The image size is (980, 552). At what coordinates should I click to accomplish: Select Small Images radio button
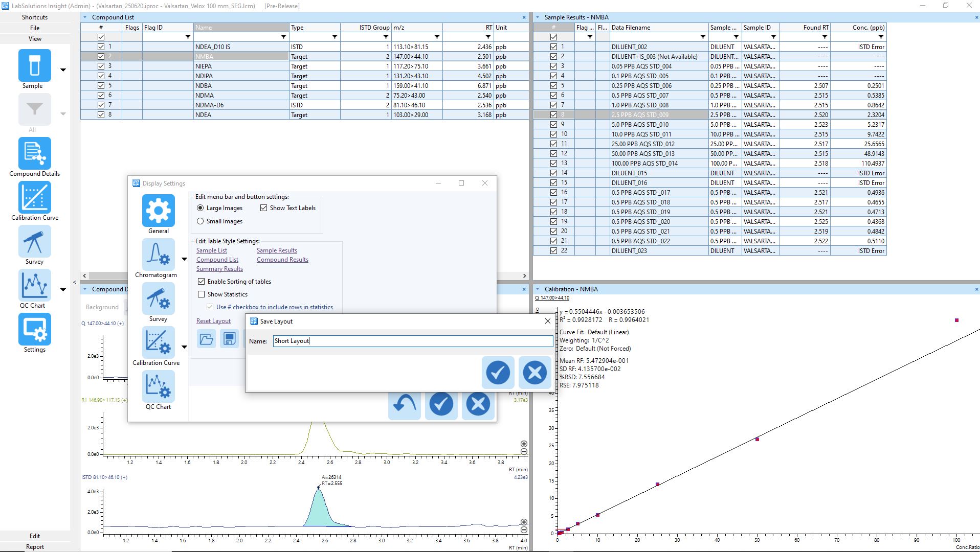tap(201, 221)
